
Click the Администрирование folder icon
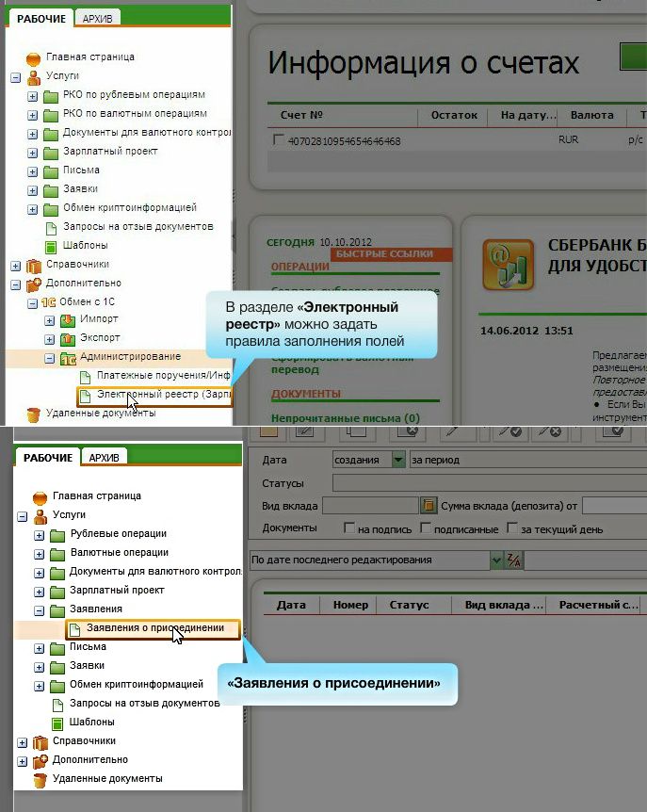click(x=68, y=358)
